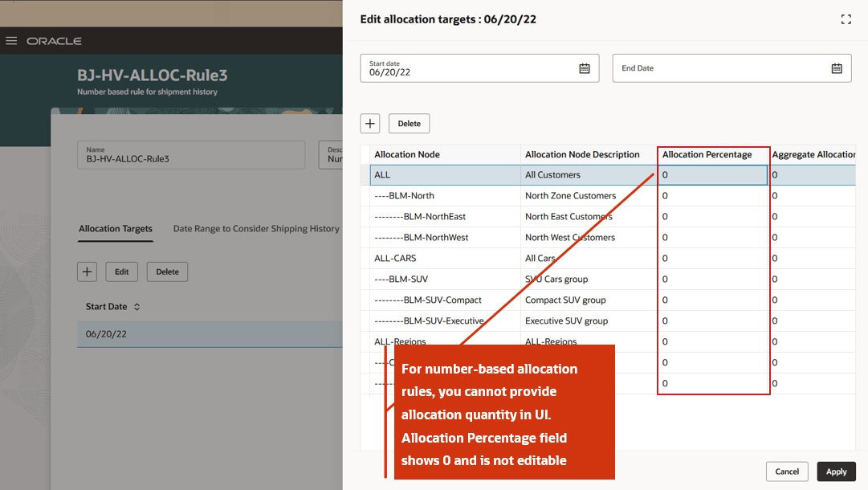Click the Name input field
Viewport: 868px width, 490px height.
[191, 154]
